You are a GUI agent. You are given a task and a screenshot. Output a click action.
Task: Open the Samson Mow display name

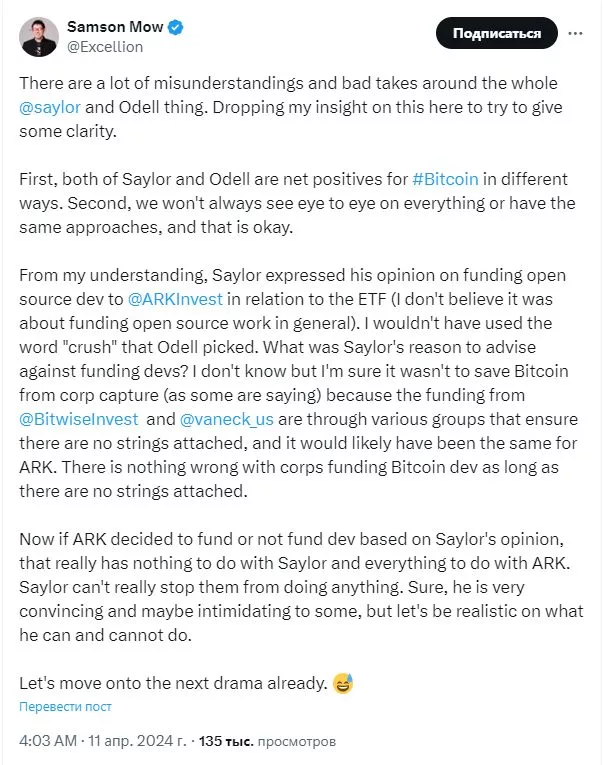115,27
